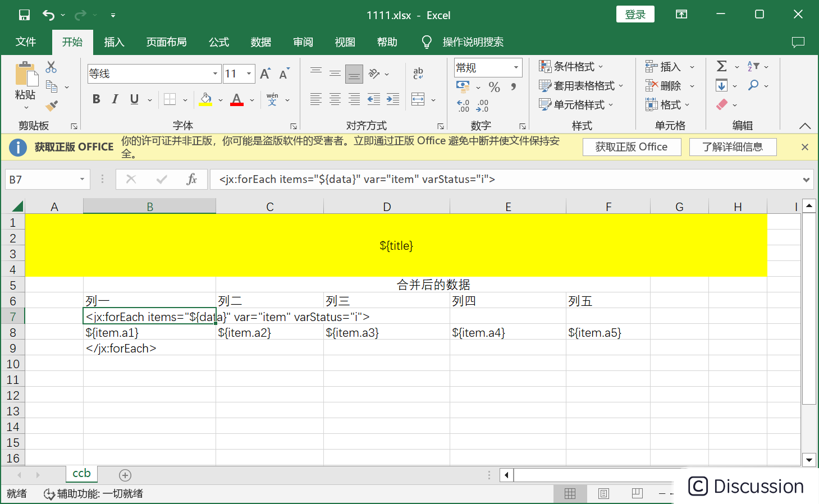This screenshot has width=819, height=504.
Task: Toggle italic formatting
Action: click(x=115, y=99)
